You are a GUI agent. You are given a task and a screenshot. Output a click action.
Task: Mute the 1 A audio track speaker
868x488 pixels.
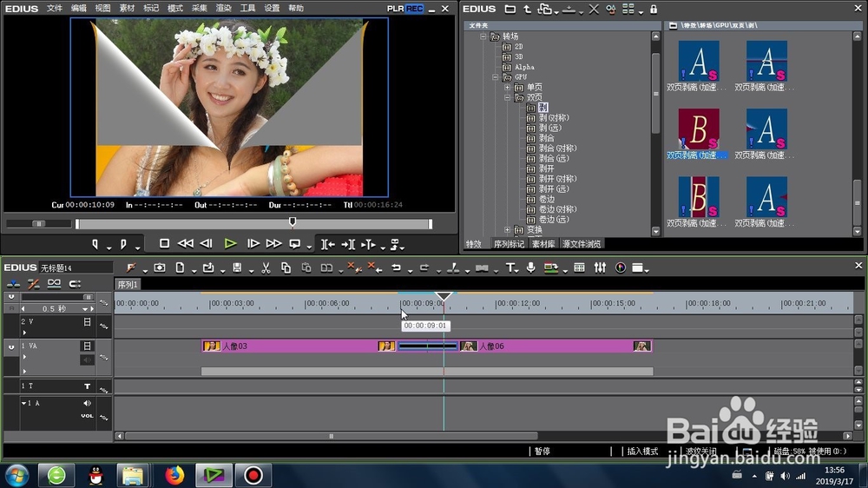[87, 403]
